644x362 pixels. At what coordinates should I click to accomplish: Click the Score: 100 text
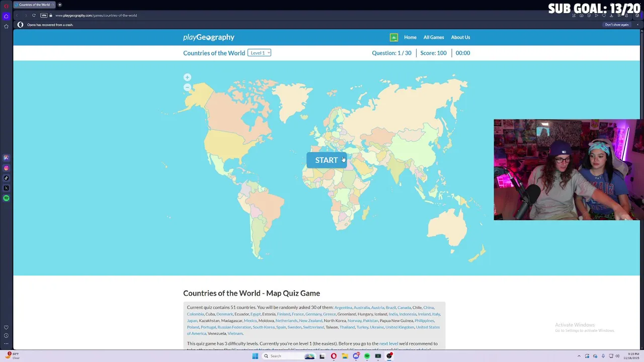pyautogui.click(x=433, y=53)
